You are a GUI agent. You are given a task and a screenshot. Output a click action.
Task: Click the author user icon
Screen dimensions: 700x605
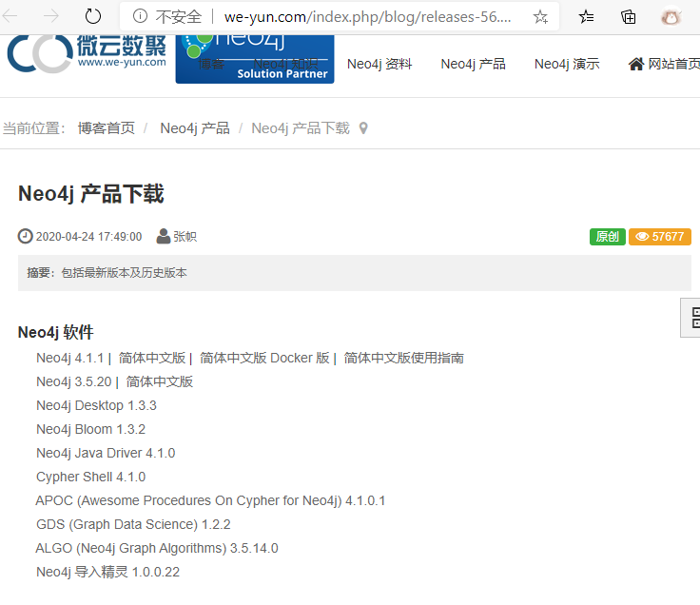click(x=164, y=236)
